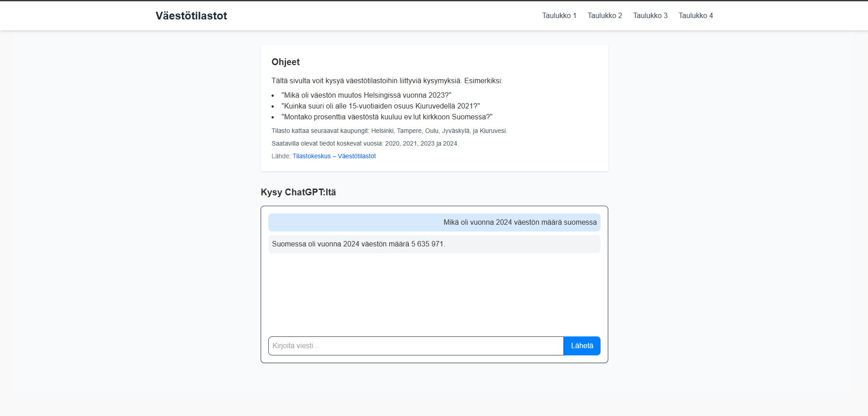Open the Taulukko 1 navigation item
Viewport: 868px width, 416px height.
pyautogui.click(x=559, y=15)
